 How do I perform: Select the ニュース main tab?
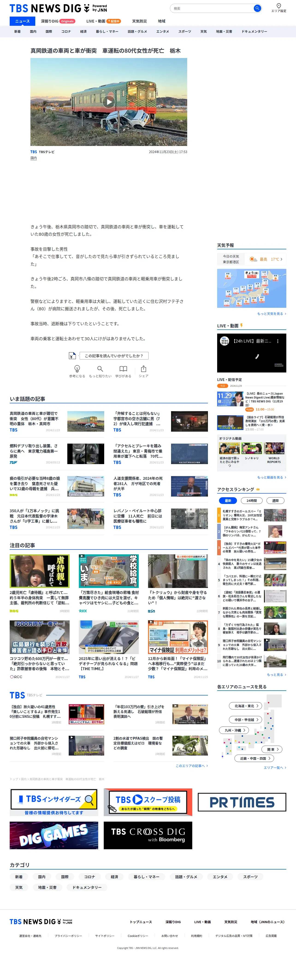click(22, 21)
